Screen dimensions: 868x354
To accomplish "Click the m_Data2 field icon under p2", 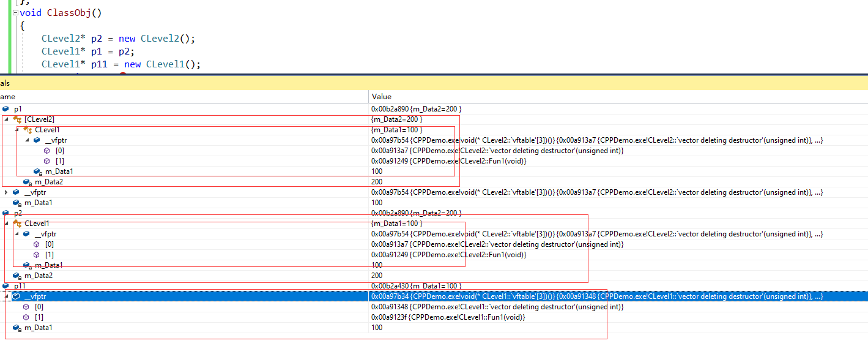I will coord(17,276).
